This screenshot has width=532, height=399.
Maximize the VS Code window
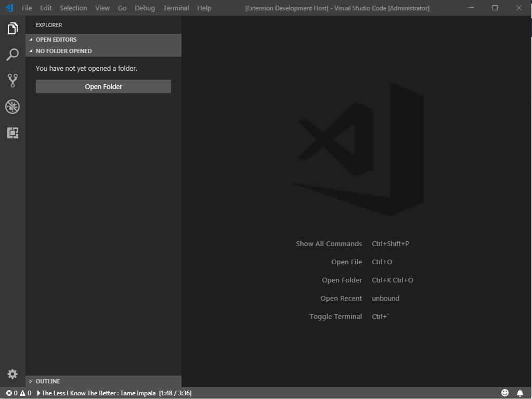495,8
